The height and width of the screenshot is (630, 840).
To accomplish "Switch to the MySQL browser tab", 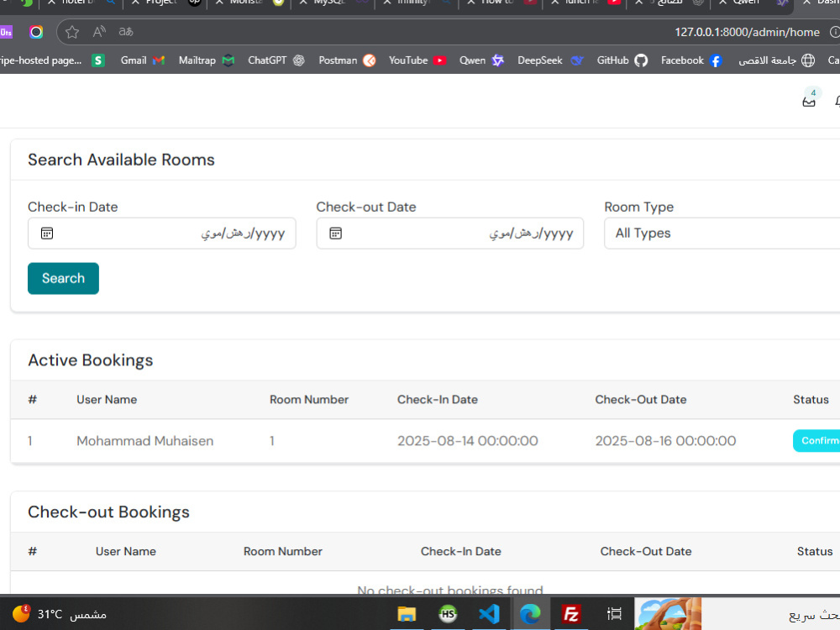I will (x=332, y=3).
